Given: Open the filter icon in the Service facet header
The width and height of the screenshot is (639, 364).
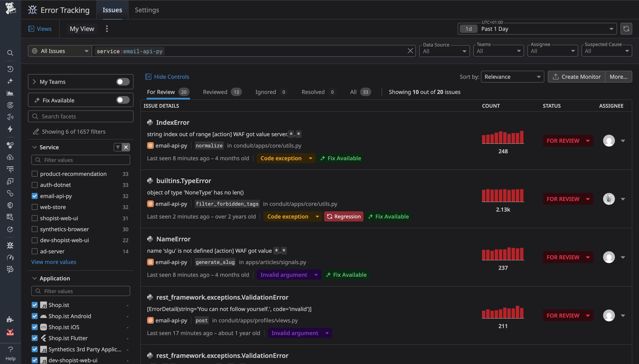Looking at the screenshot, I should coord(117,147).
